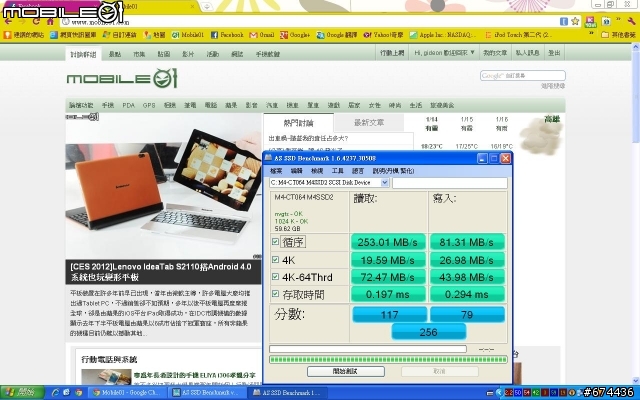Click the 登出 logout link

click(x=554, y=53)
